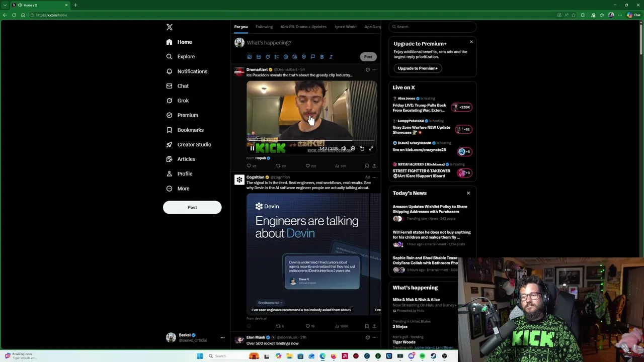Add media image in the composer
The width and height of the screenshot is (644, 362).
[x=250, y=57]
